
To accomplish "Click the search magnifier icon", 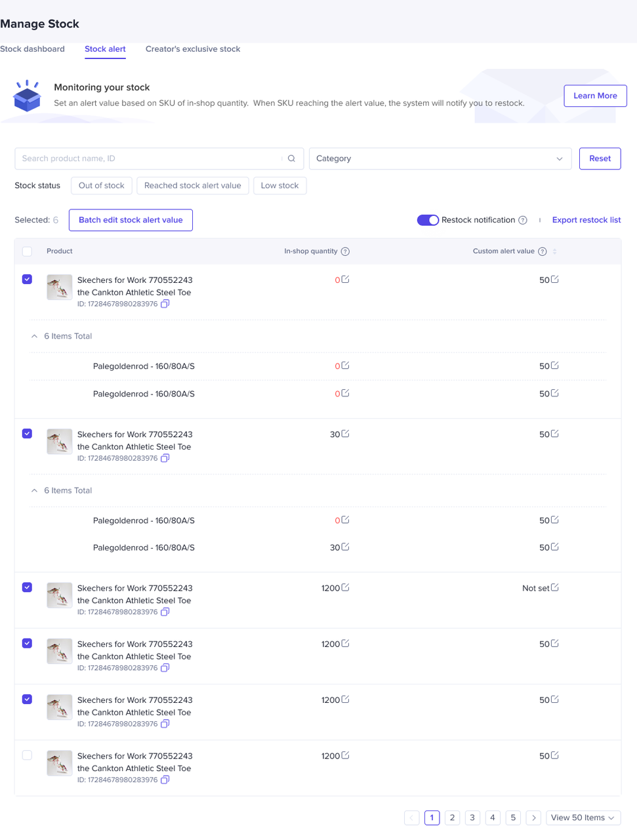I will click(292, 159).
